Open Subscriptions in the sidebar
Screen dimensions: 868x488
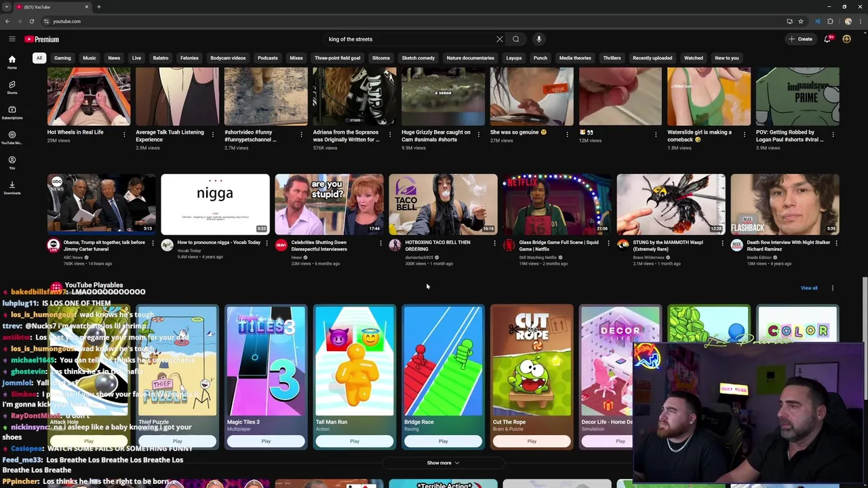click(x=12, y=113)
